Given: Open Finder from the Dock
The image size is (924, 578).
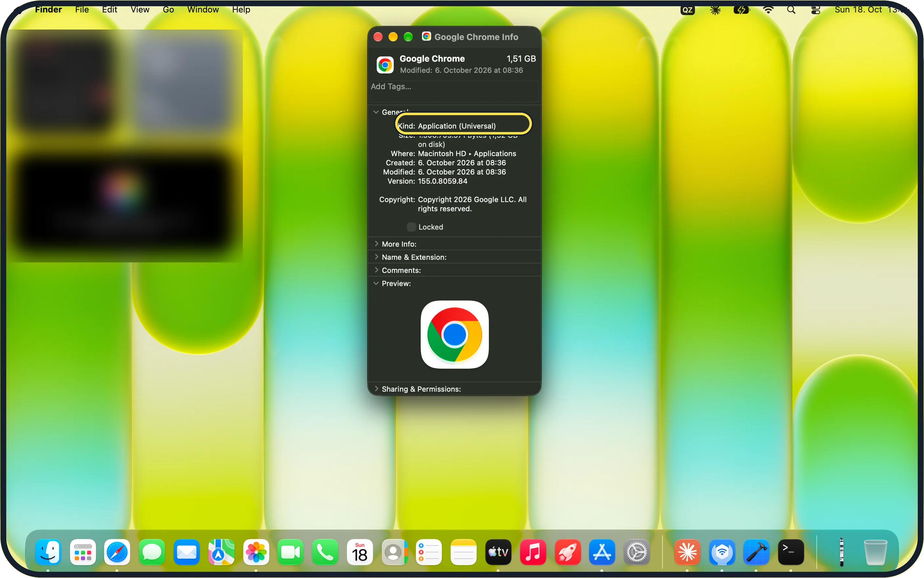Looking at the screenshot, I should (48, 552).
